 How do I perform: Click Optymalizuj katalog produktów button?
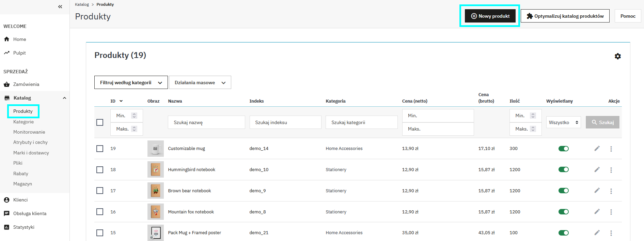click(x=565, y=16)
